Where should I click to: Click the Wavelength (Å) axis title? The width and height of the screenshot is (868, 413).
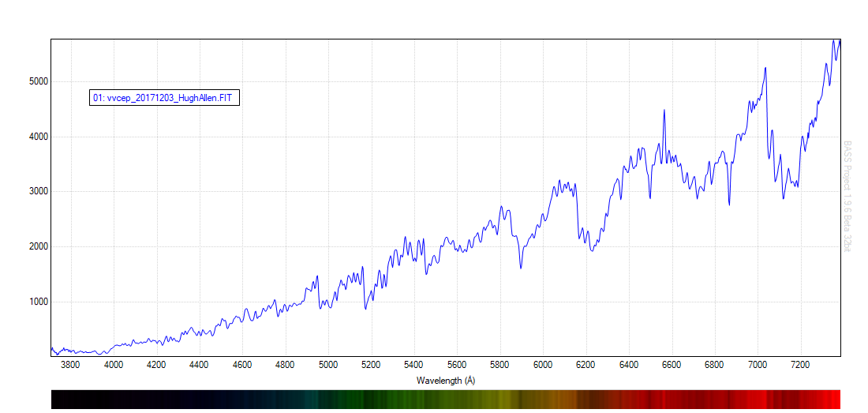446,380
